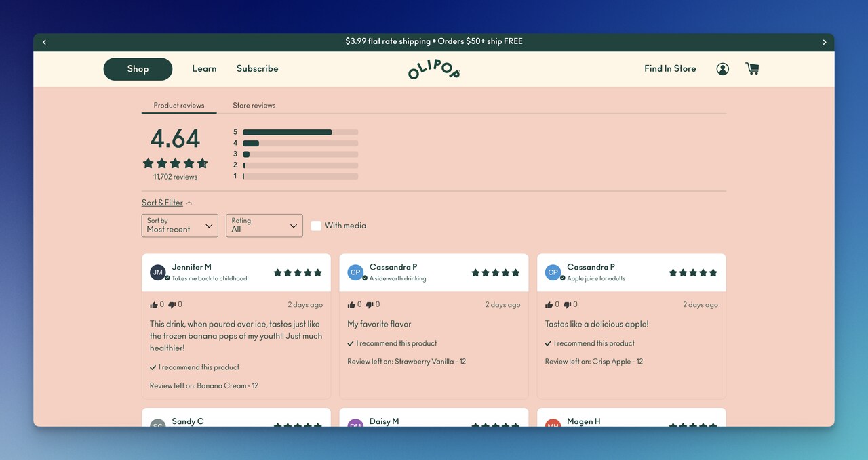
Task: Click the overall 4.64 star rating row
Action: (x=175, y=163)
